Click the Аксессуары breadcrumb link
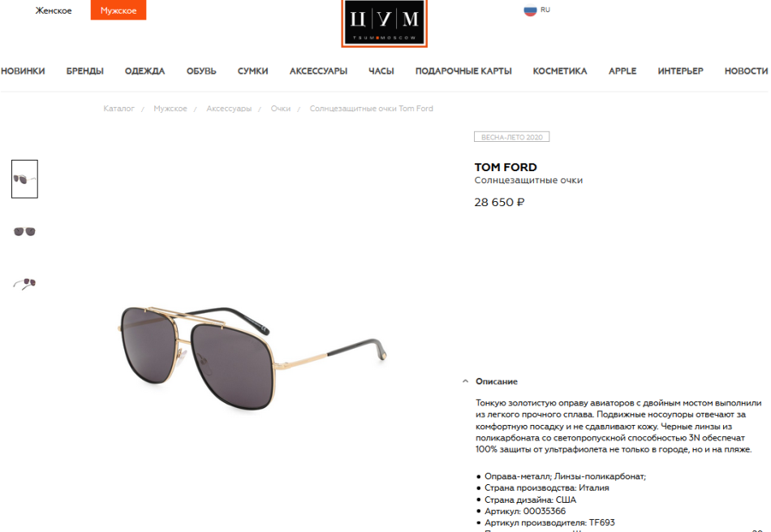Image resolution: width=771 pixels, height=532 pixels. click(229, 108)
